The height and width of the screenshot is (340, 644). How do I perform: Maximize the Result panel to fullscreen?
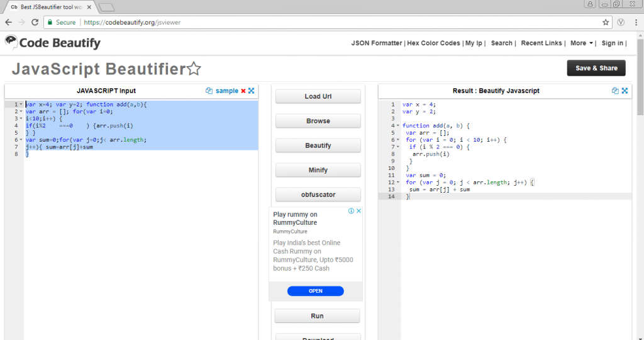[625, 91]
